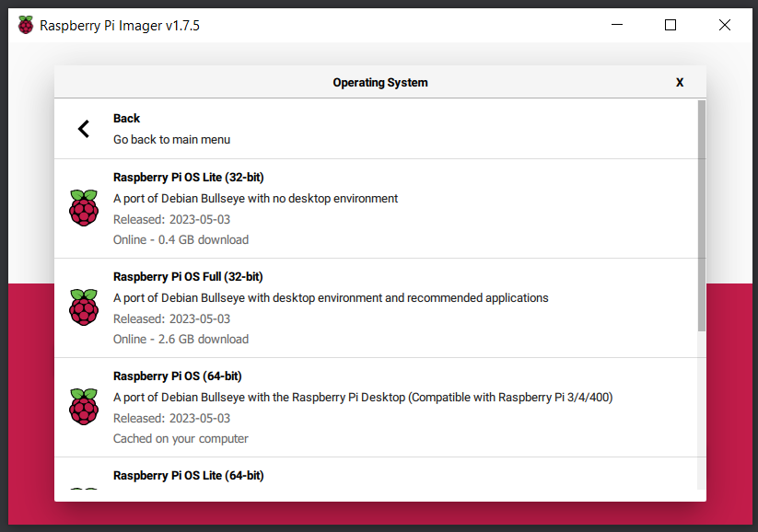Select Raspberry Pi OS Lite (32-bit) title

click(x=189, y=178)
